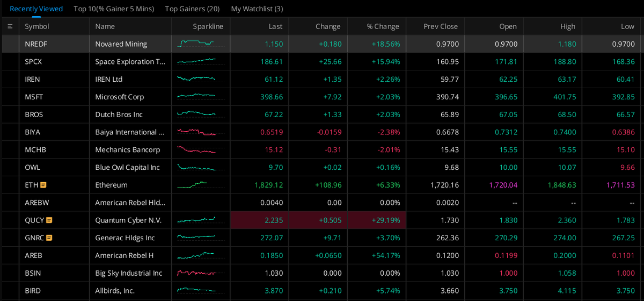Click the yellow badge icon next to QUCY

(49, 220)
